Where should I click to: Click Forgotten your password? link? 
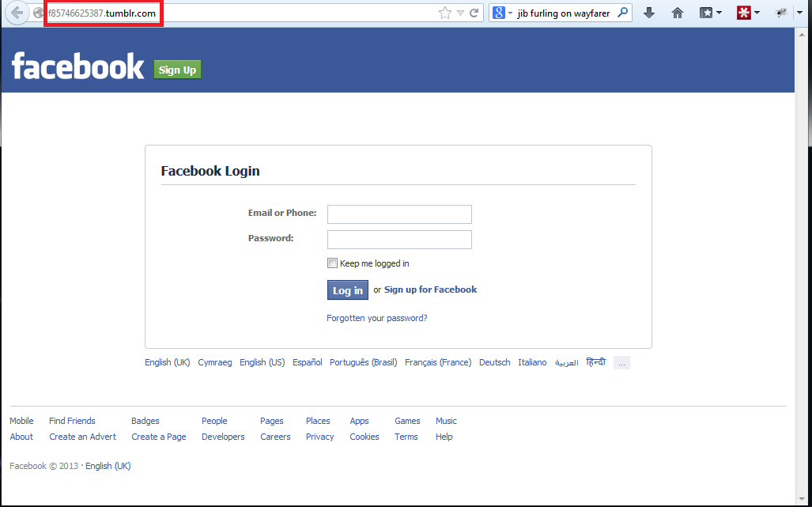[377, 318]
